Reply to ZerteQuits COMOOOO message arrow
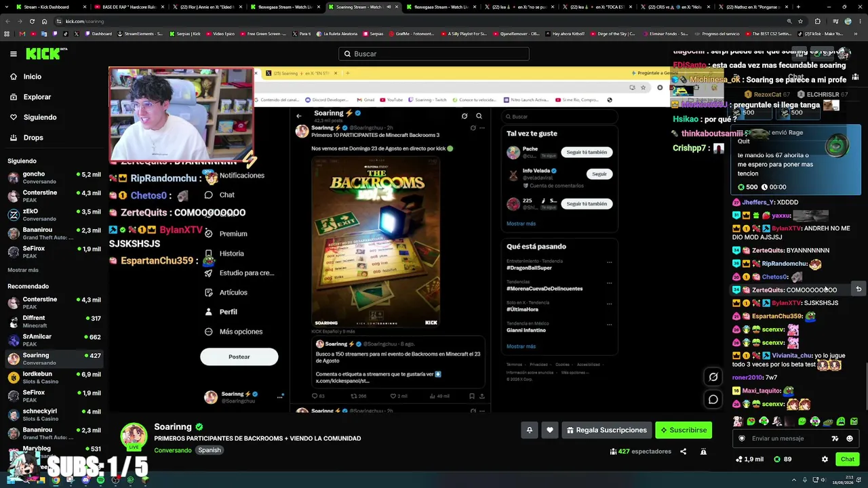The width and height of the screenshot is (868, 488). click(859, 289)
